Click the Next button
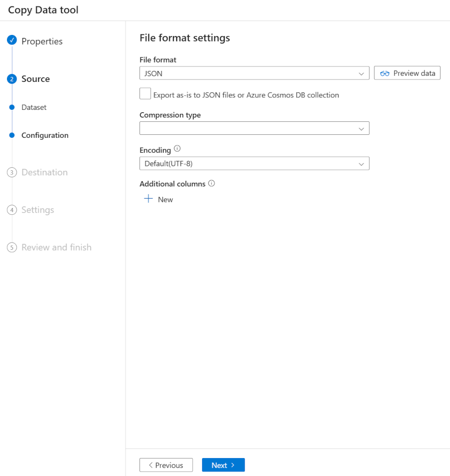This screenshot has height=476, width=450. pyautogui.click(x=223, y=465)
